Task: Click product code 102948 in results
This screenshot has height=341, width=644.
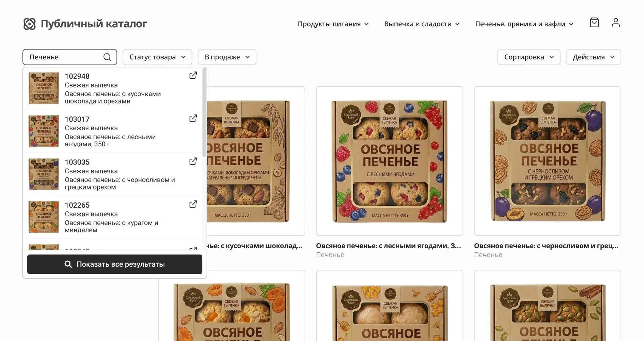Action: (77, 76)
